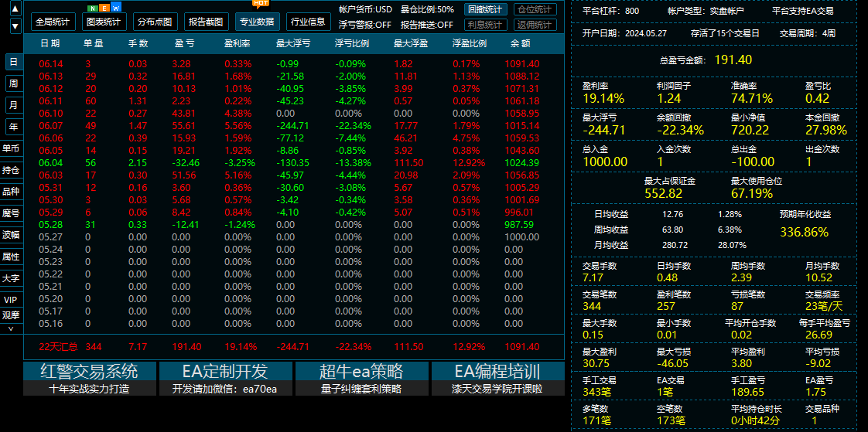
Task: Expand the sidebar chevron below 观摩
Action: coord(11,328)
